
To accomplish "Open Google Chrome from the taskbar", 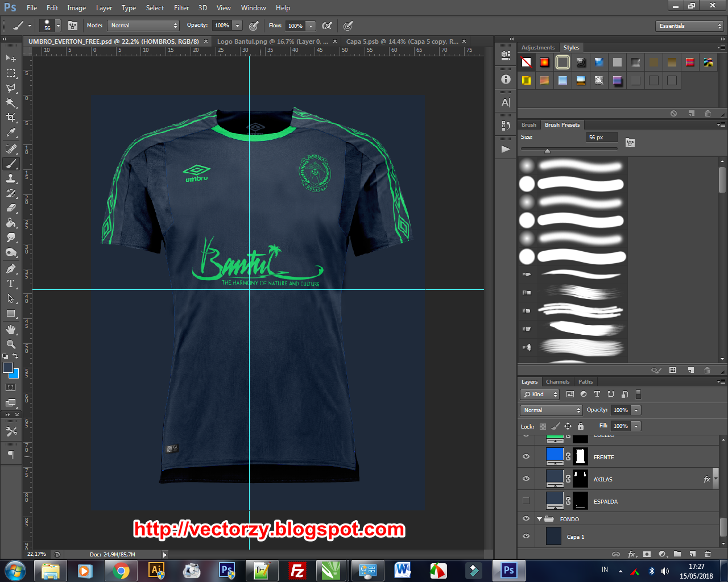I will 121,570.
